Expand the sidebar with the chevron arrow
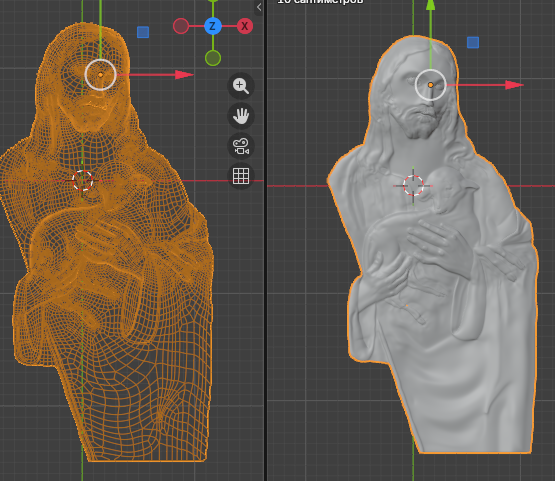The height and width of the screenshot is (481, 555). tap(259, 7)
